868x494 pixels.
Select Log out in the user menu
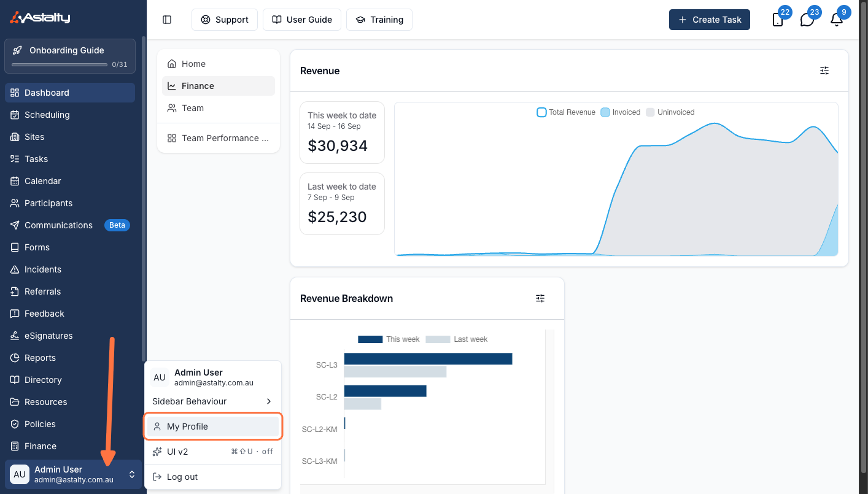point(212,477)
